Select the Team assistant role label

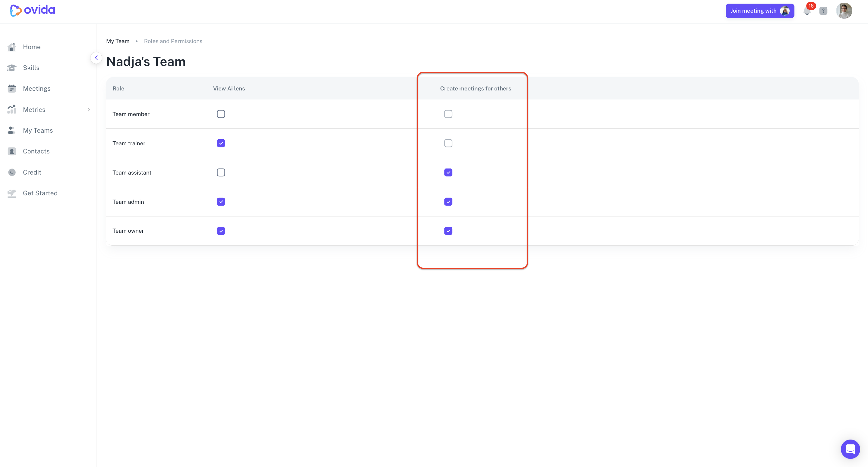coord(132,172)
